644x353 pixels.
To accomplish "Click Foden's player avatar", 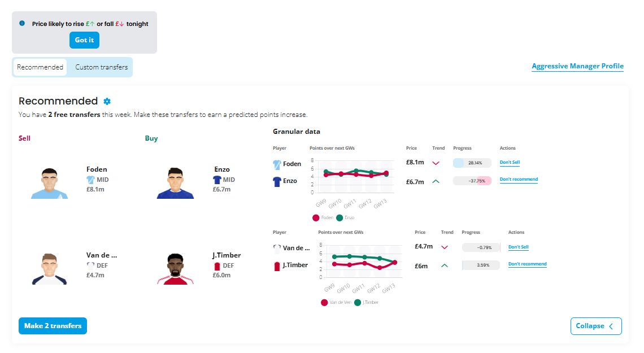I will tap(50, 183).
